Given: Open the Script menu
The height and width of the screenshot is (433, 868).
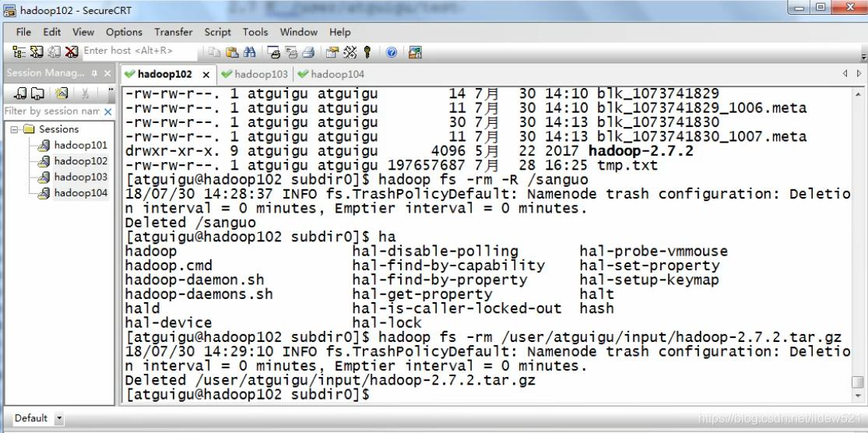Looking at the screenshot, I should (x=217, y=32).
